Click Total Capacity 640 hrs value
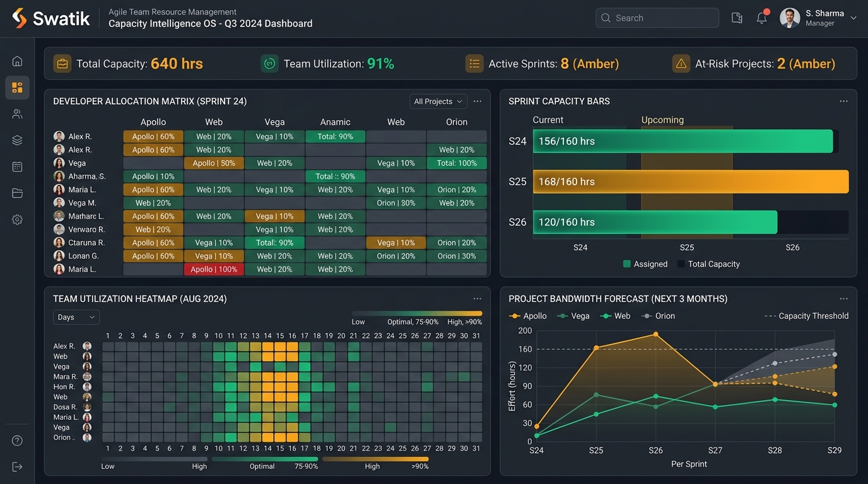 coord(177,64)
